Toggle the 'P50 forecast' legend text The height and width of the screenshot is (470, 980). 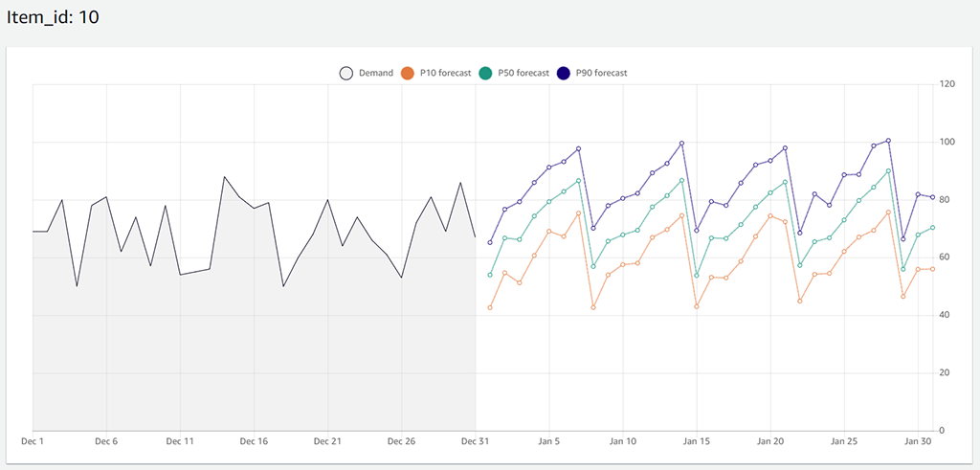point(523,73)
